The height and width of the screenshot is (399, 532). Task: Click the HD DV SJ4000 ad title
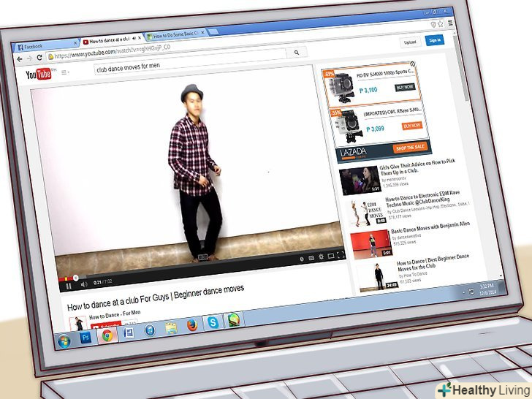point(385,73)
